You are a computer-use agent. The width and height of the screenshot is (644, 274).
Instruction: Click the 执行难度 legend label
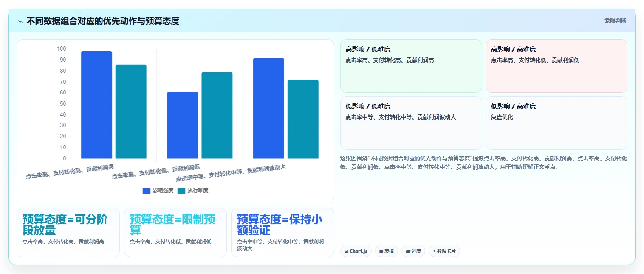pos(198,191)
